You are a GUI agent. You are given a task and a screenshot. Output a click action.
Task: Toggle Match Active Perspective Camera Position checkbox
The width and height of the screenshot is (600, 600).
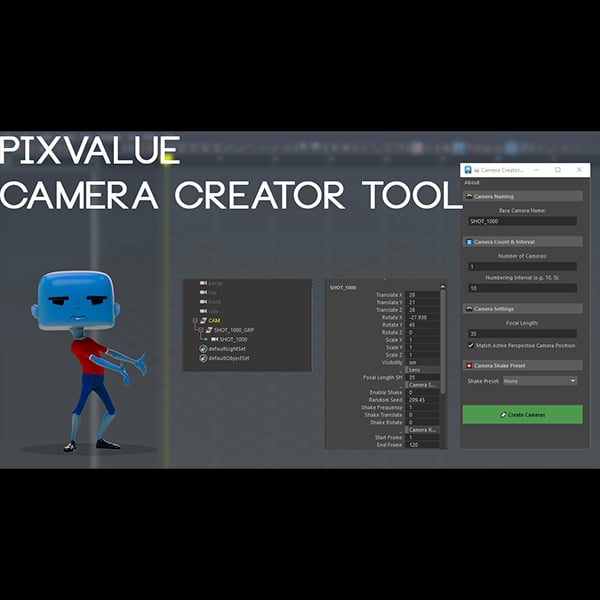(x=471, y=346)
